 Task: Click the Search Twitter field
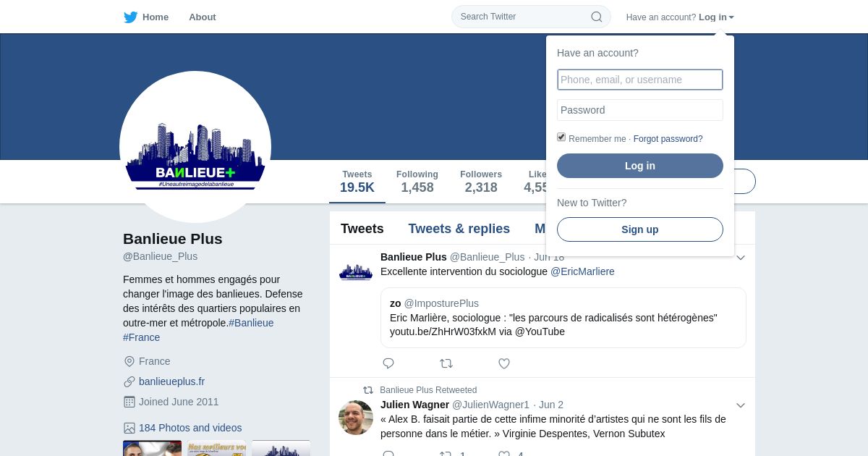[x=532, y=17]
